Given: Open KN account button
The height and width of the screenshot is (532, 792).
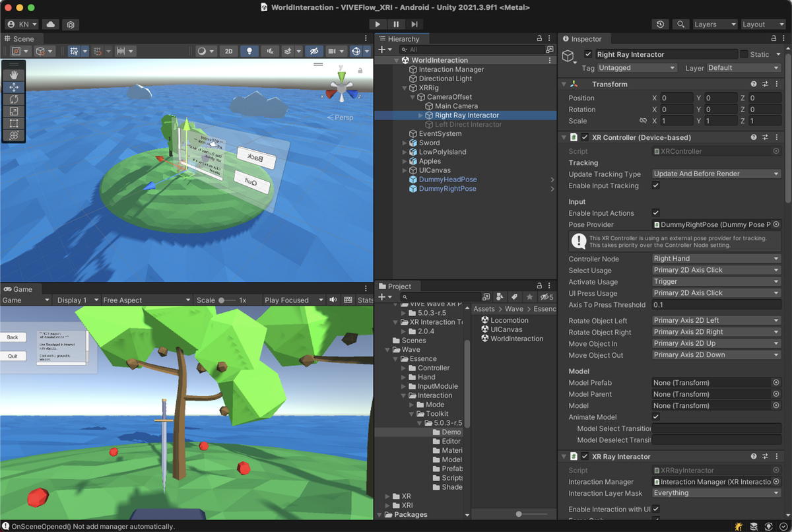Looking at the screenshot, I should point(22,24).
